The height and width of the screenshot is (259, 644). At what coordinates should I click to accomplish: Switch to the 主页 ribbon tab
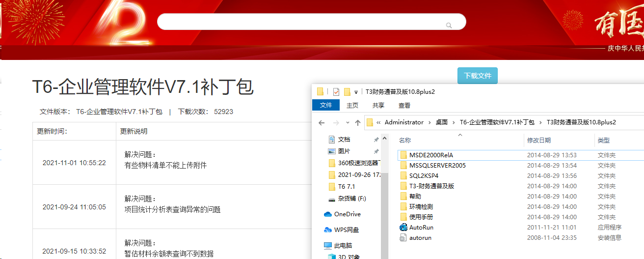pyautogui.click(x=352, y=105)
